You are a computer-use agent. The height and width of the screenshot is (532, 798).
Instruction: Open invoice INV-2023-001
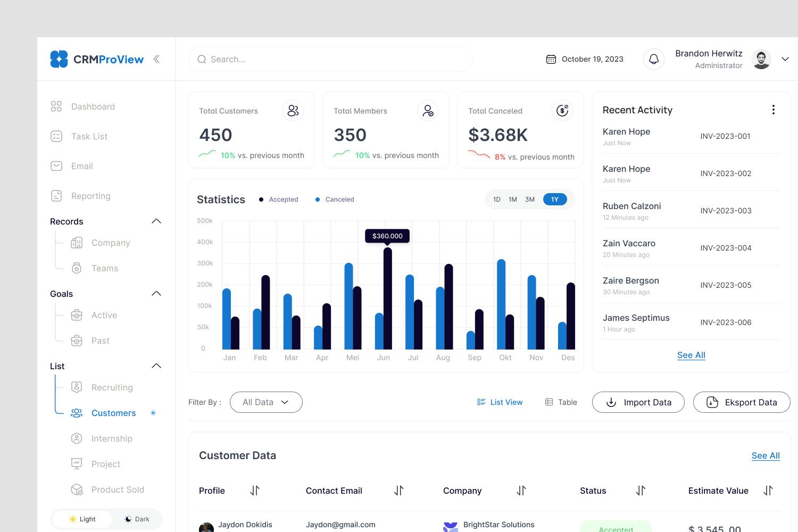726,136
